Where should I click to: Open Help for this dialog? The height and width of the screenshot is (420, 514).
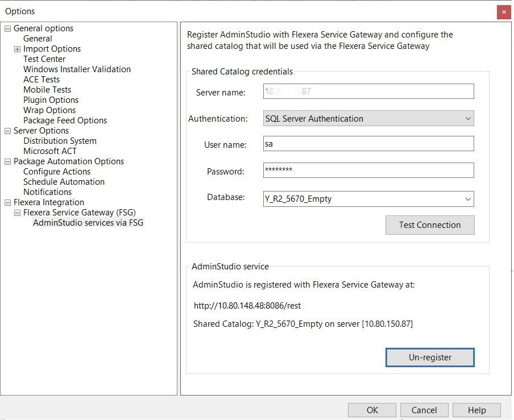[x=476, y=410]
